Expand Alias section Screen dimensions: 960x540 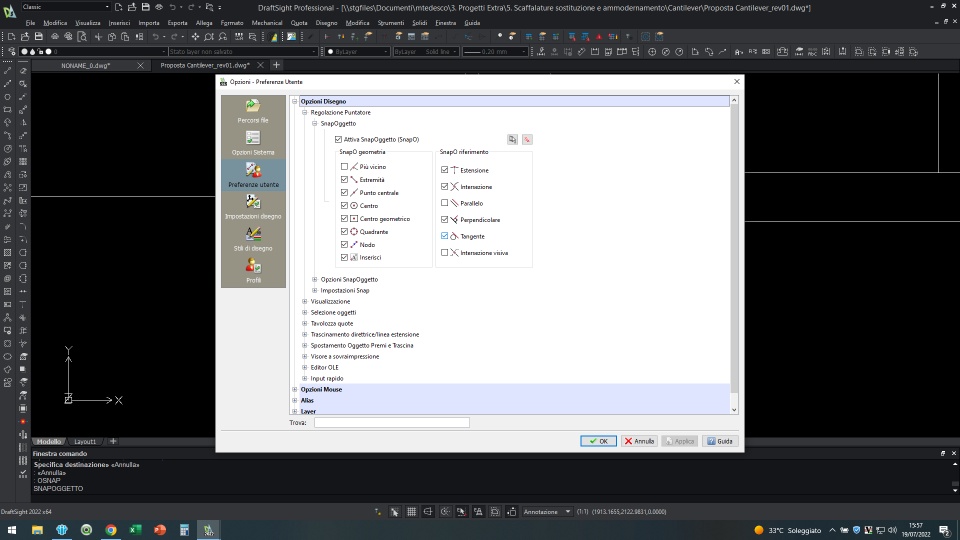click(295, 400)
